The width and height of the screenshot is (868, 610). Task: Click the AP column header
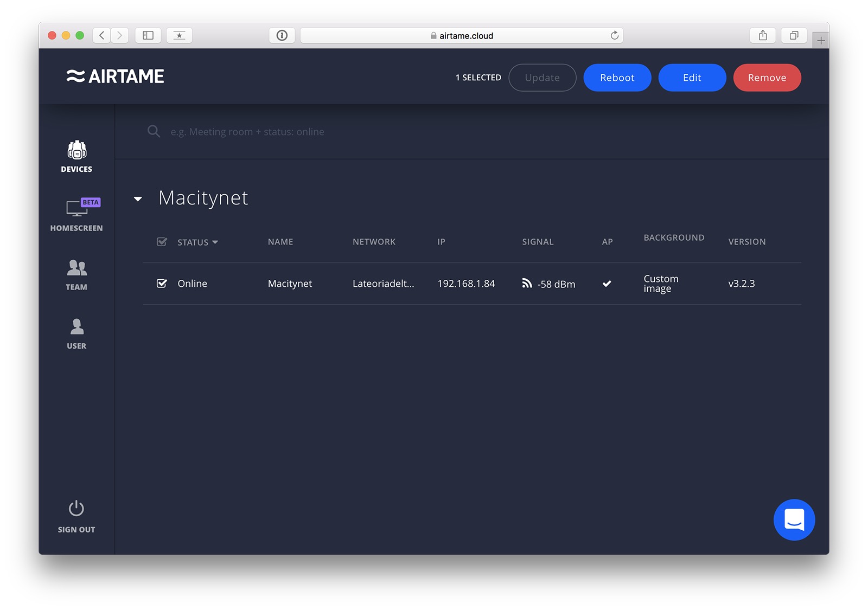coord(608,242)
